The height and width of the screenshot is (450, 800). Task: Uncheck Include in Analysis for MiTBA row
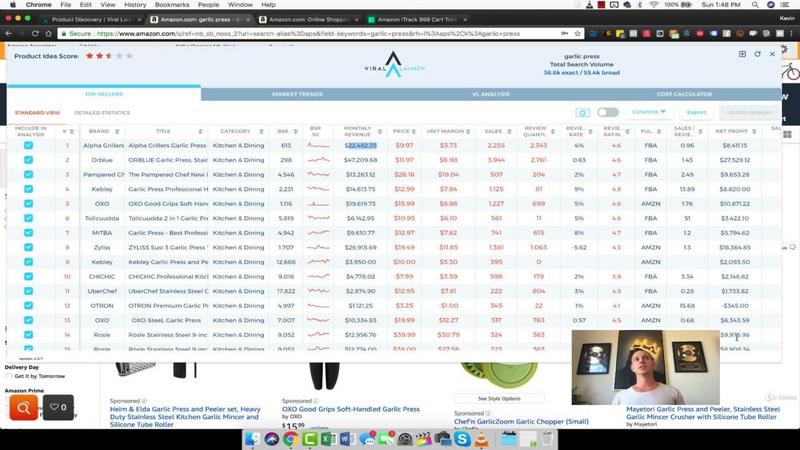pyautogui.click(x=29, y=233)
